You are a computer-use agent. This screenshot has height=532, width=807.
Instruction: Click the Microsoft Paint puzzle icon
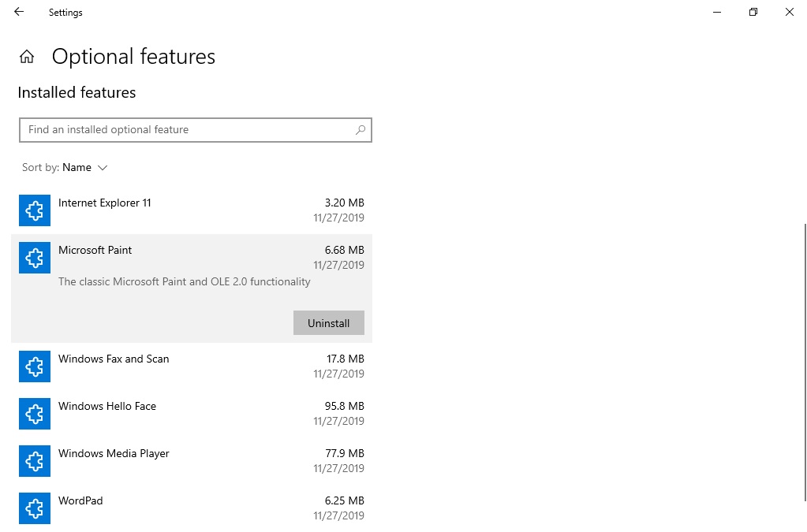click(34, 258)
